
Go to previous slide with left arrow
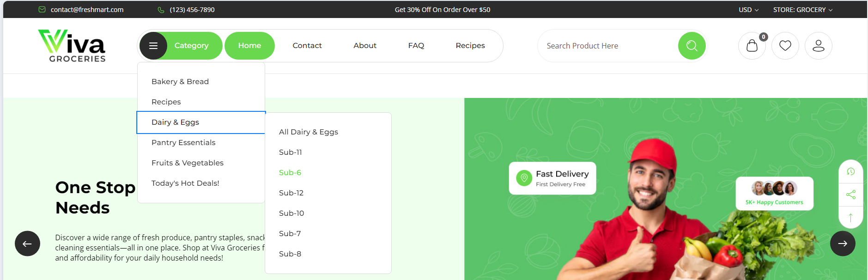tap(27, 243)
